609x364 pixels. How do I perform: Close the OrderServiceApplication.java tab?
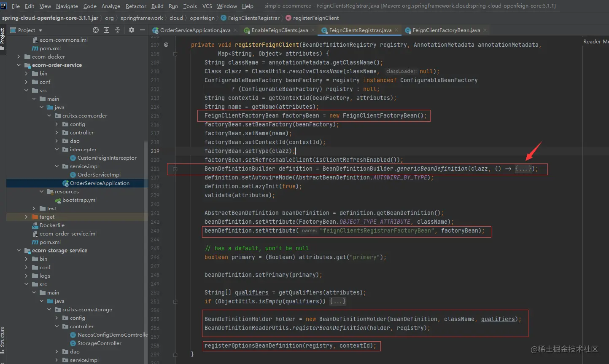[235, 30]
